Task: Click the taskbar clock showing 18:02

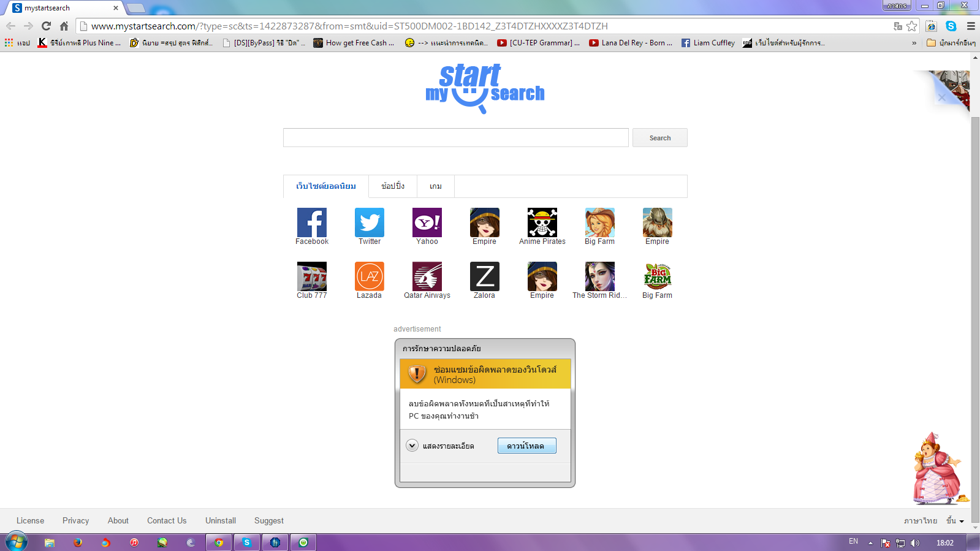Action: click(x=945, y=542)
